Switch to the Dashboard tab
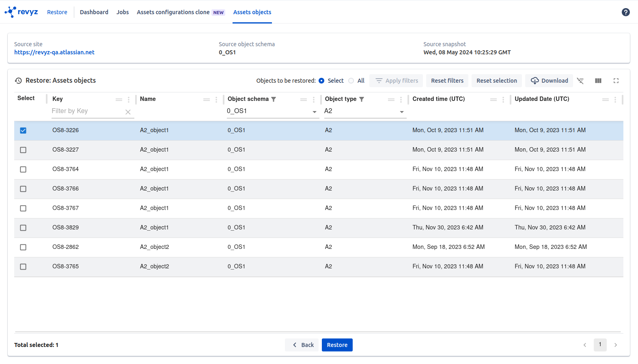This screenshot has width=638, height=364. pos(94,12)
